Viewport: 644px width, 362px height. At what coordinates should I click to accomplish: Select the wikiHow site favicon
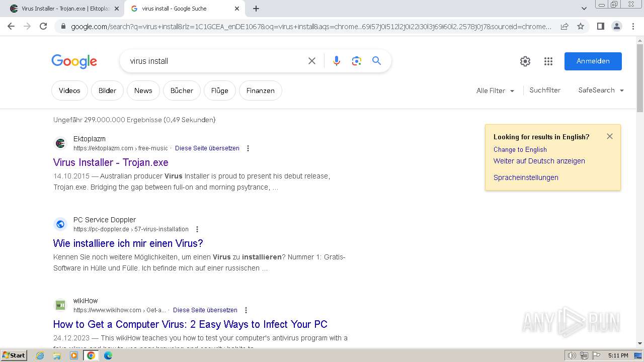click(x=60, y=305)
